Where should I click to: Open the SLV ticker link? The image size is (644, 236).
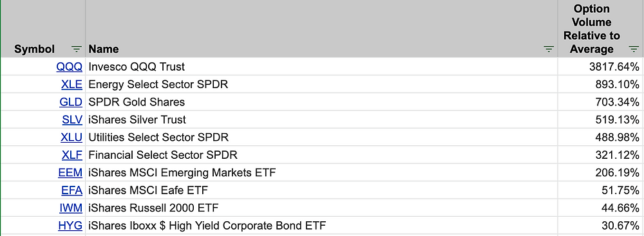(x=72, y=120)
